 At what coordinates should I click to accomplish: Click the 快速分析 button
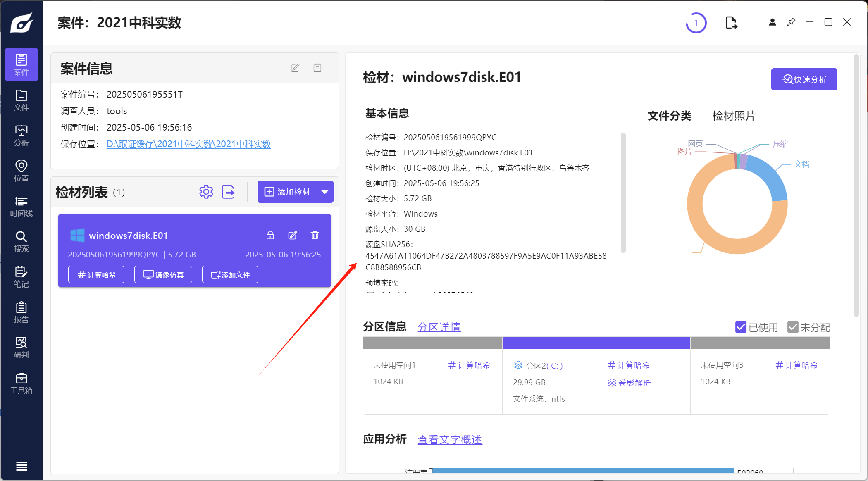click(804, 79)
